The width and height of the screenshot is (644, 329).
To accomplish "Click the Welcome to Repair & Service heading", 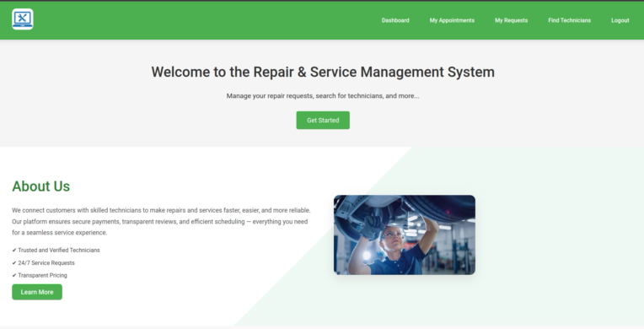I will [323, 72].
